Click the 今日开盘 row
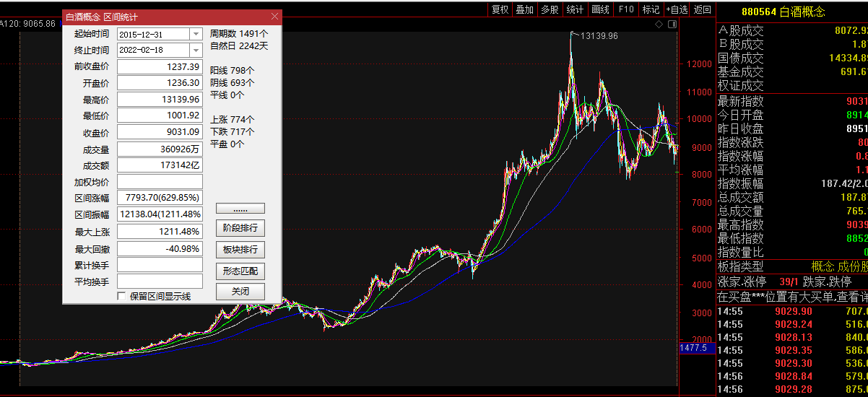Screen dimensions: 868x397 click(792, 115)
